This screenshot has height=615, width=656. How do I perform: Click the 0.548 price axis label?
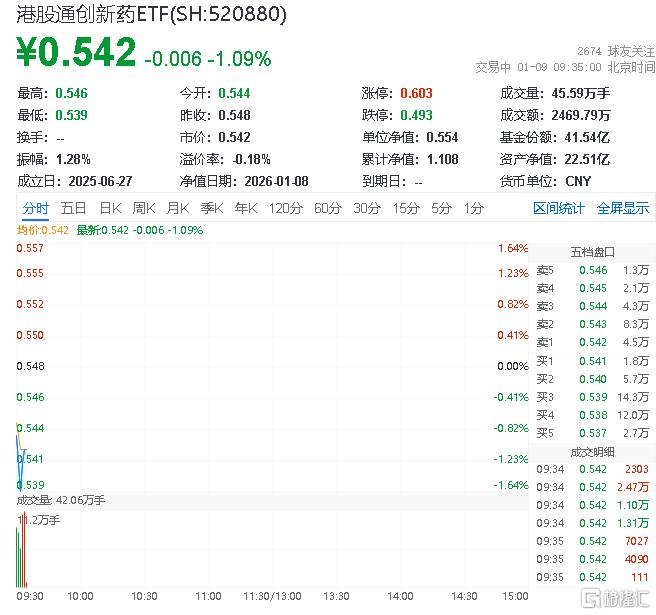[30, 366]
